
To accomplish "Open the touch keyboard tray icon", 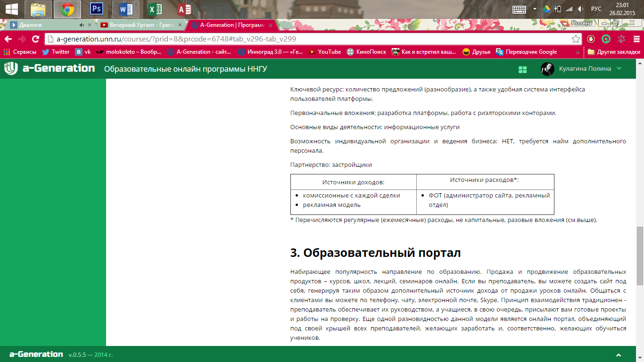I will tap(520, 9).
